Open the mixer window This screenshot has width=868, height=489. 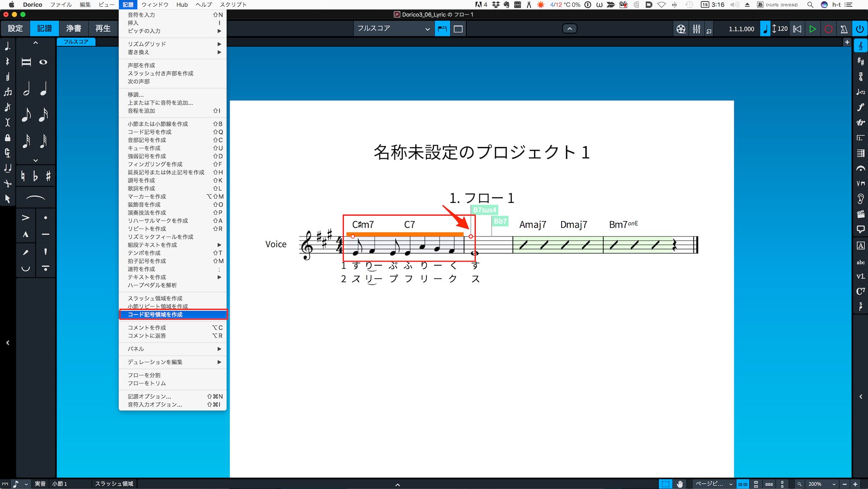point(697,29)
